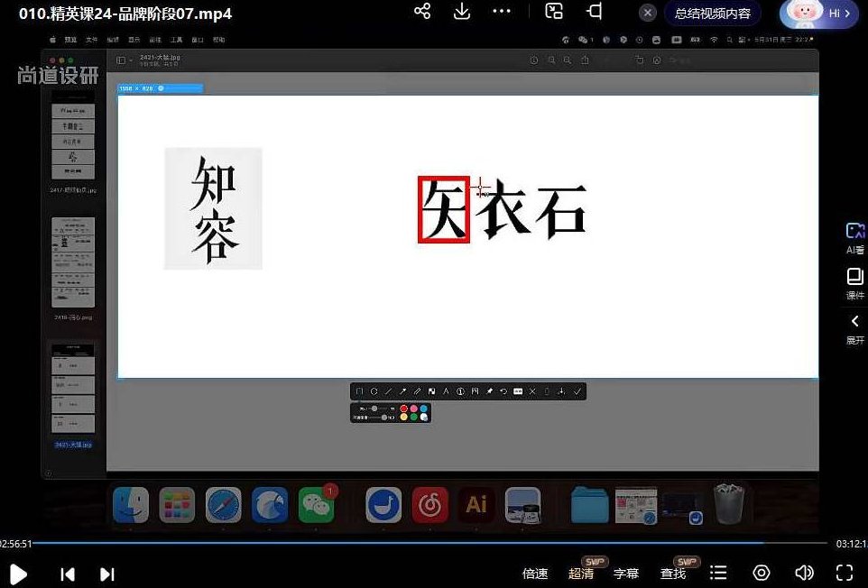Toggle 字幕 subtitles on
The image size is (868, 588).
[x=625, y=573]
